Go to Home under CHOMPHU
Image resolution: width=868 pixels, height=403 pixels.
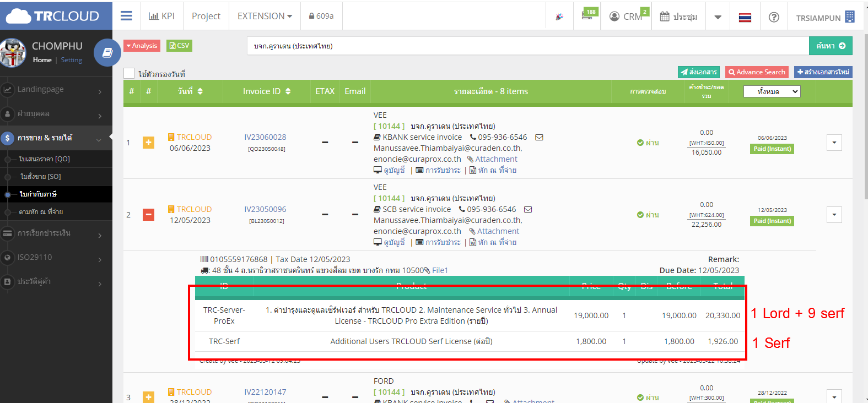42,60
